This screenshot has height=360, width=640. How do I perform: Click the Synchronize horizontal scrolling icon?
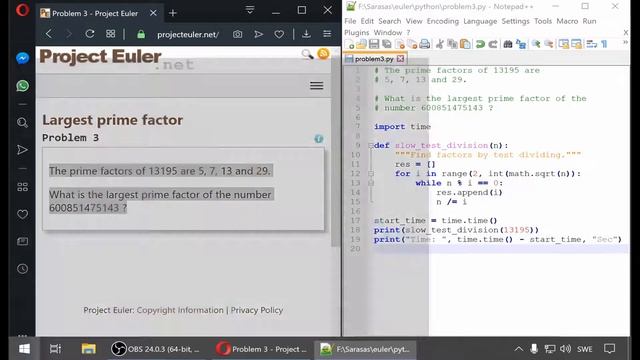point(576,44)
